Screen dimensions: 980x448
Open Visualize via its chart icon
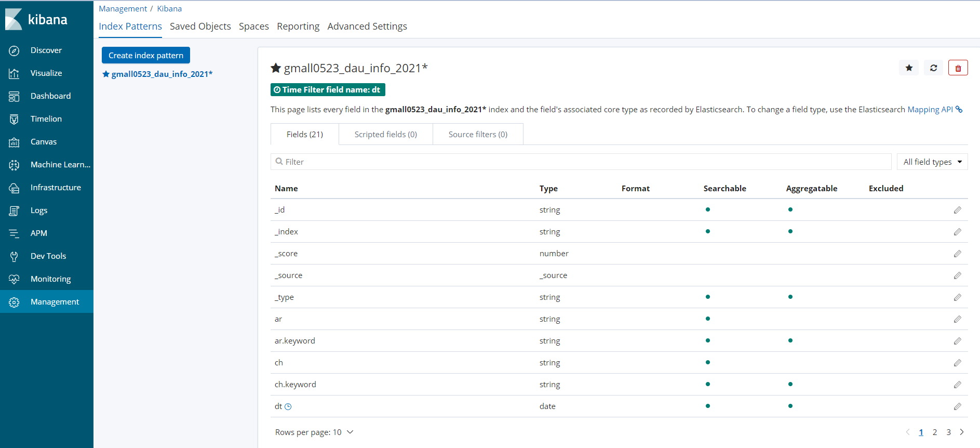(x=14, y=73)
